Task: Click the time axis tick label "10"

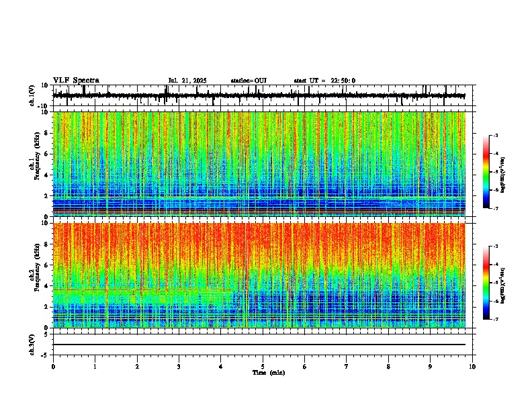Action: 472,367
